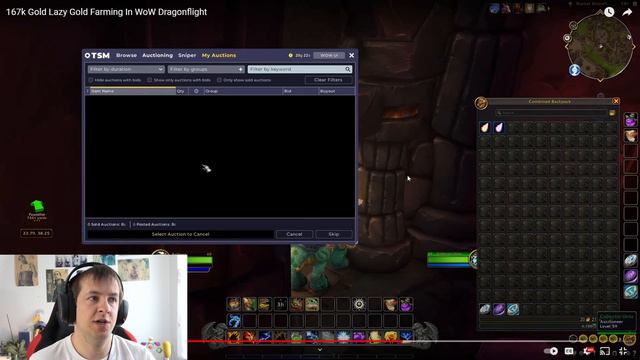Open YouTube video settings gear
The width and height of the screenshot is (640, 360).
(x=588, y=351)
